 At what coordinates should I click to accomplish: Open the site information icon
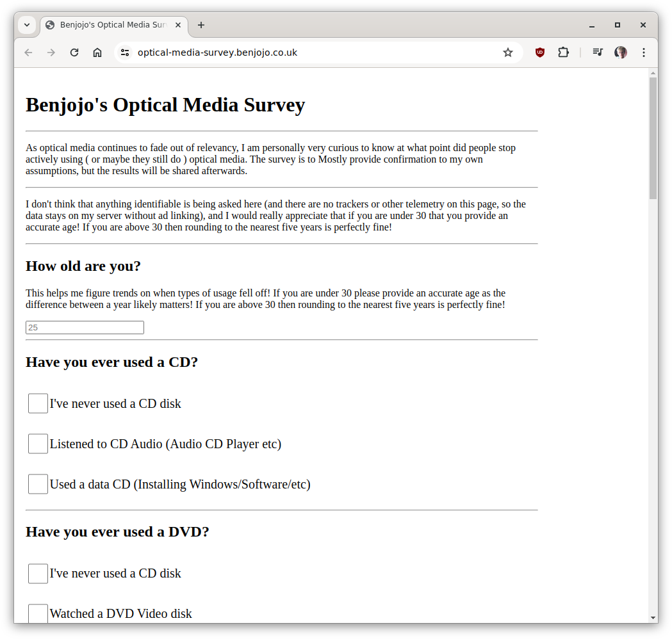(x=125, y=53)
